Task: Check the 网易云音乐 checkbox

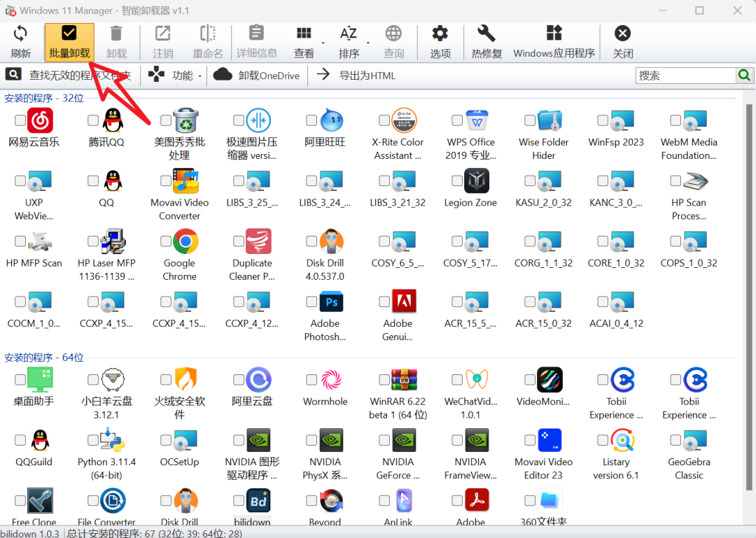Action: (20, 120)
